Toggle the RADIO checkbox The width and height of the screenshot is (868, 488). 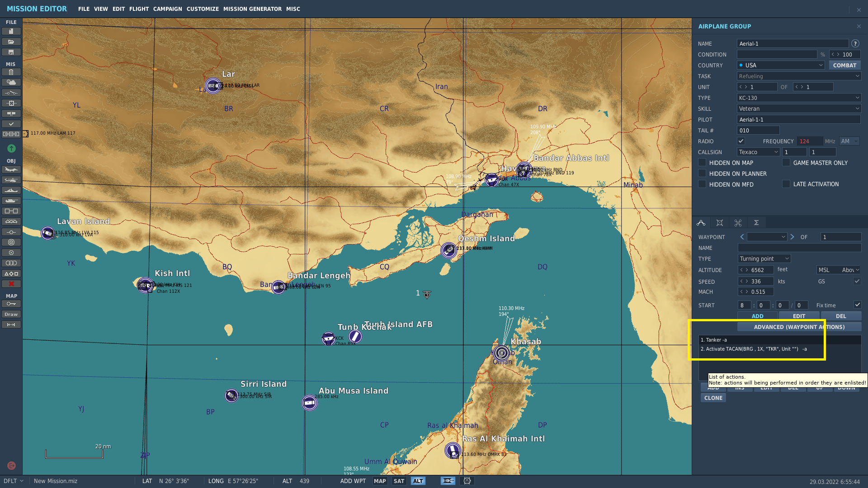click(741, 141)
